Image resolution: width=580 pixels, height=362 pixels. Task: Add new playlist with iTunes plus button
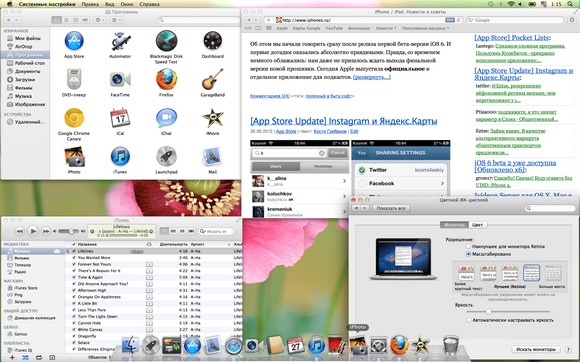click(12, 358)
